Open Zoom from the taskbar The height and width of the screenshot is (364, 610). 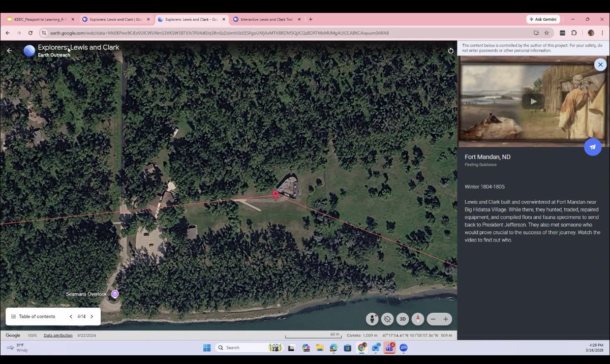[403, 348]
